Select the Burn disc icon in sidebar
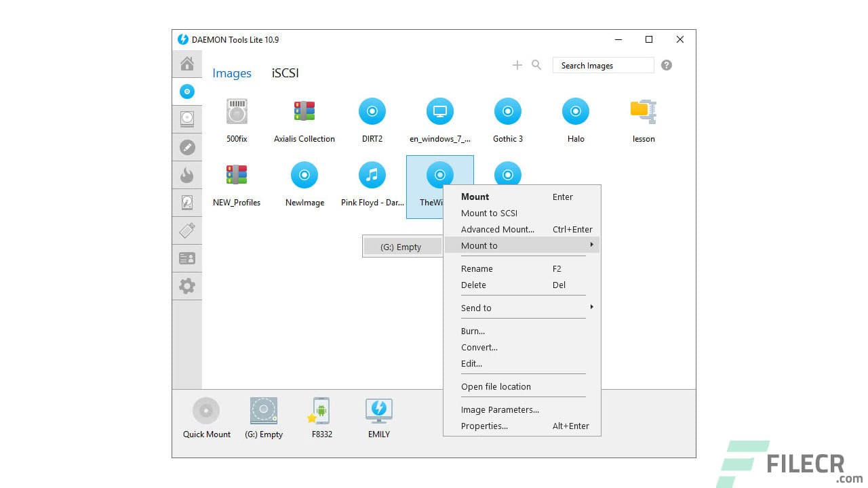This screenshot has width=868, height=488. [x=187, y=174]
